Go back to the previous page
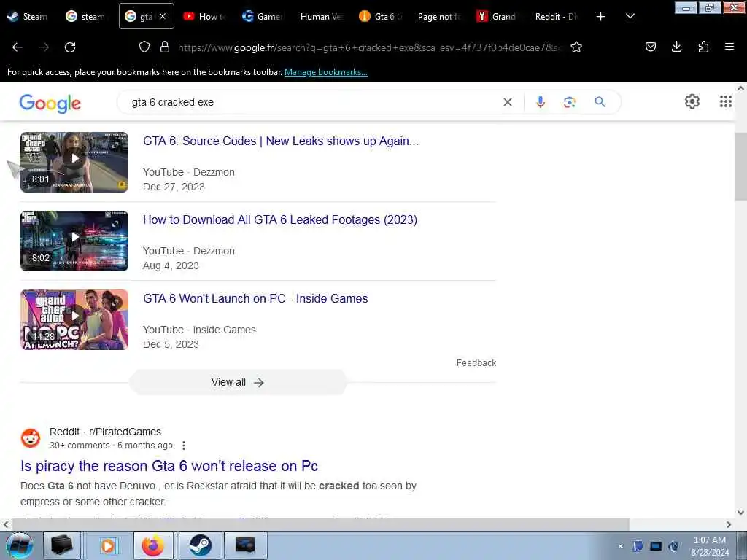Image resolution: width=747 pixels, height=560 pixels. click(18, 47)
